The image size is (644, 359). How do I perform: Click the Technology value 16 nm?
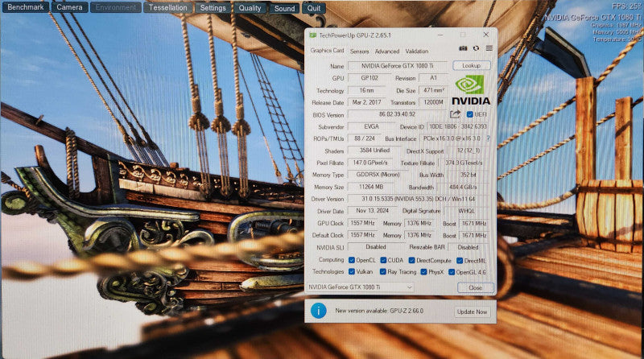click(x=366, y=90)
